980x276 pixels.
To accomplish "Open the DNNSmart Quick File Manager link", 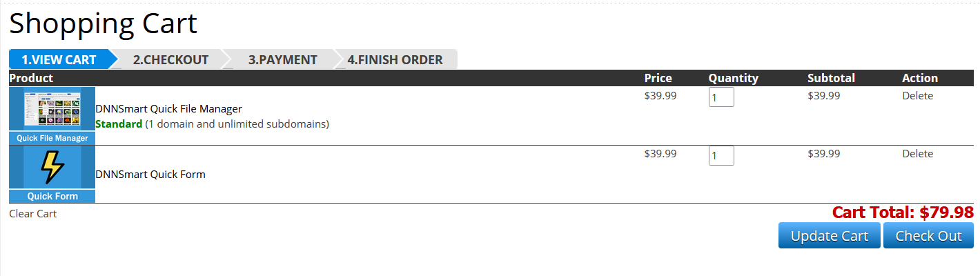I will pyautogui.click(x=168, y=109).
